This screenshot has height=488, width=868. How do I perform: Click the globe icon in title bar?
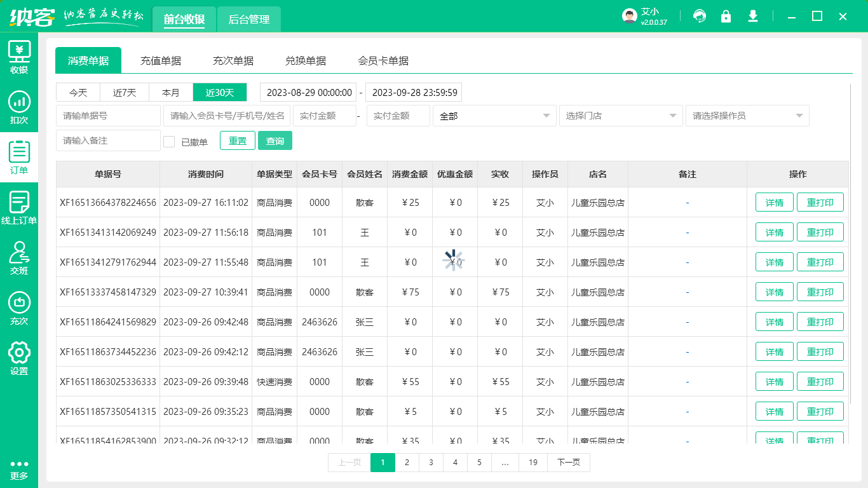pos(700,16)
